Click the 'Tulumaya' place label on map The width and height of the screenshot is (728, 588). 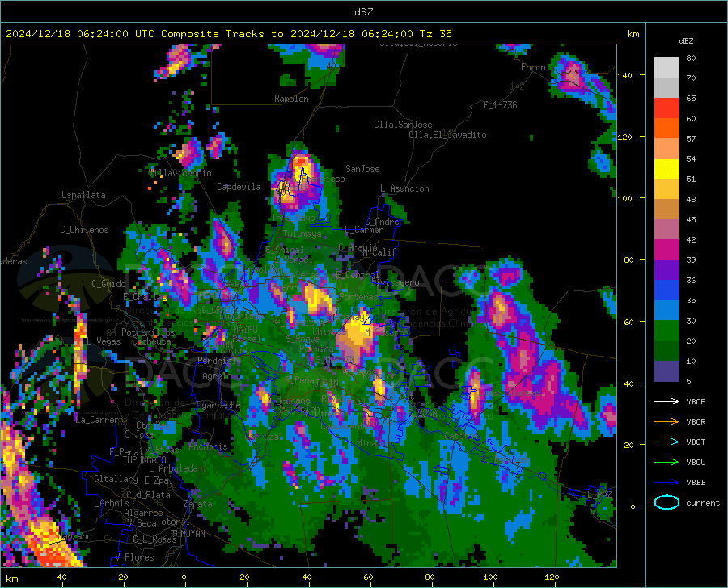pos(302,234)
